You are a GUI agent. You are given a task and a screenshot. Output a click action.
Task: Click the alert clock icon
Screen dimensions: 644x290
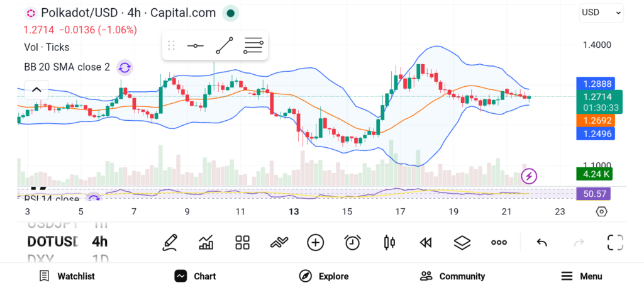[x=352, y=242]
